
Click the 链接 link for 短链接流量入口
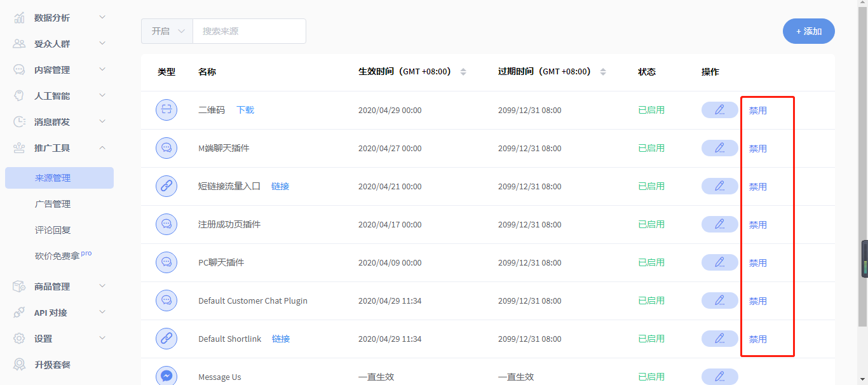280,186
